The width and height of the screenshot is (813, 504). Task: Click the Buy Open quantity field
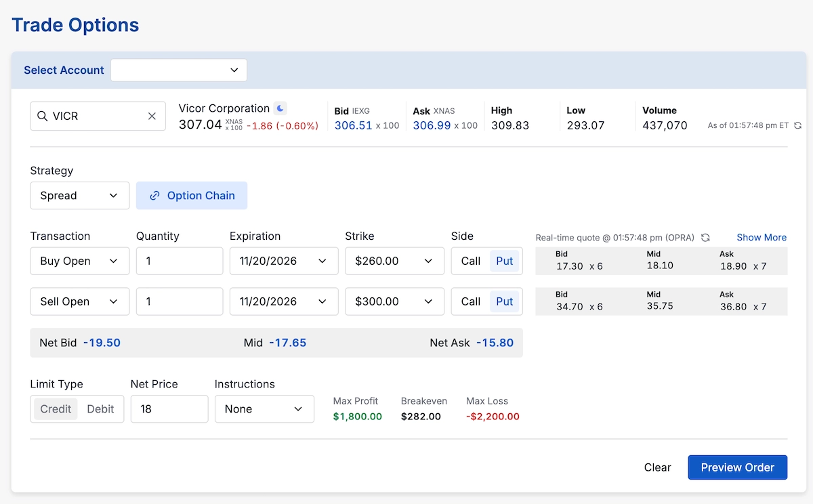click(180, 261)
